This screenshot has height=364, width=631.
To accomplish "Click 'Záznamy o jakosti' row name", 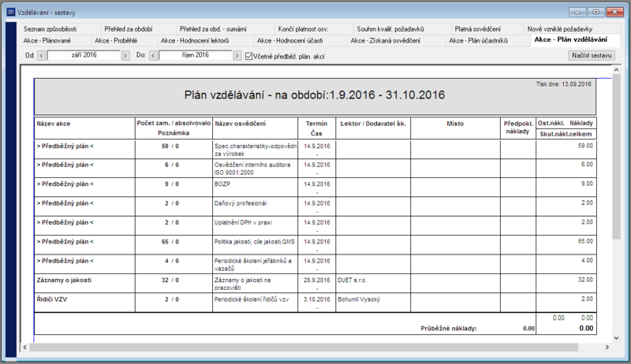I will pos(64,280).
